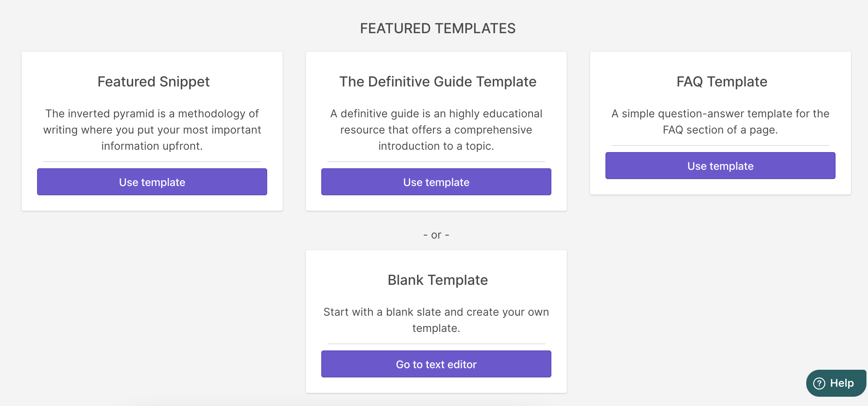The image size is (868, 406).
Task: Select the Blank Template heading
Action: click(437, 280)
